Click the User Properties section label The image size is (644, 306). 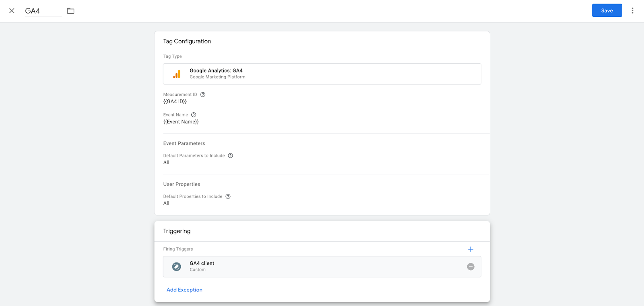tap(182, 184)
